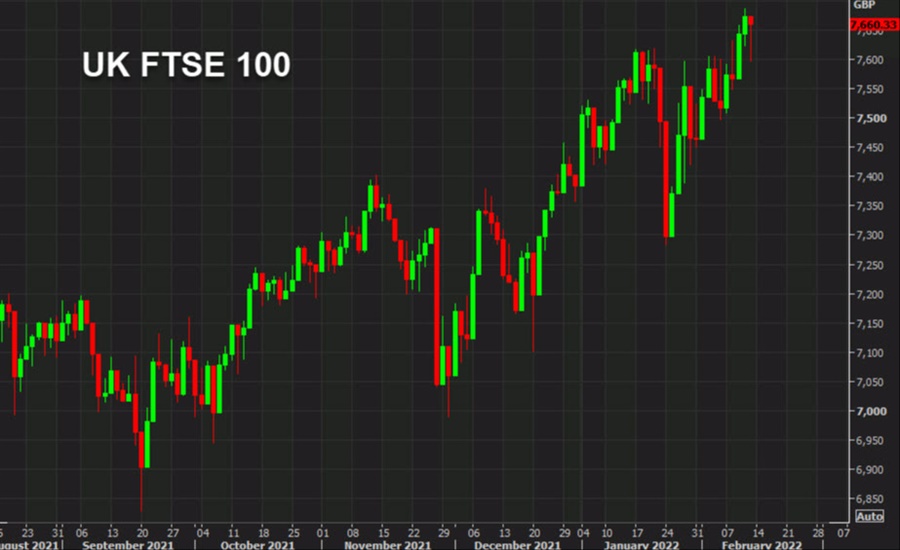Click the January 2022 month label
900x550 pixels.
coord(642,545)
